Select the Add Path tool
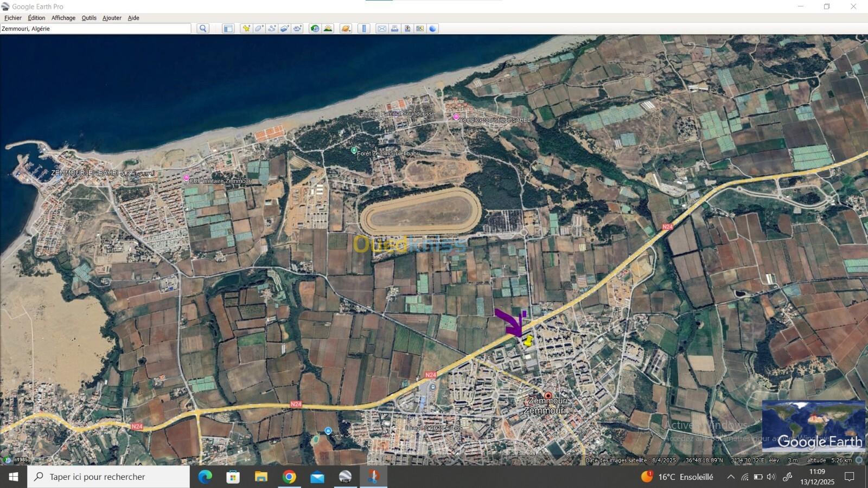 [x=272, y=29]
